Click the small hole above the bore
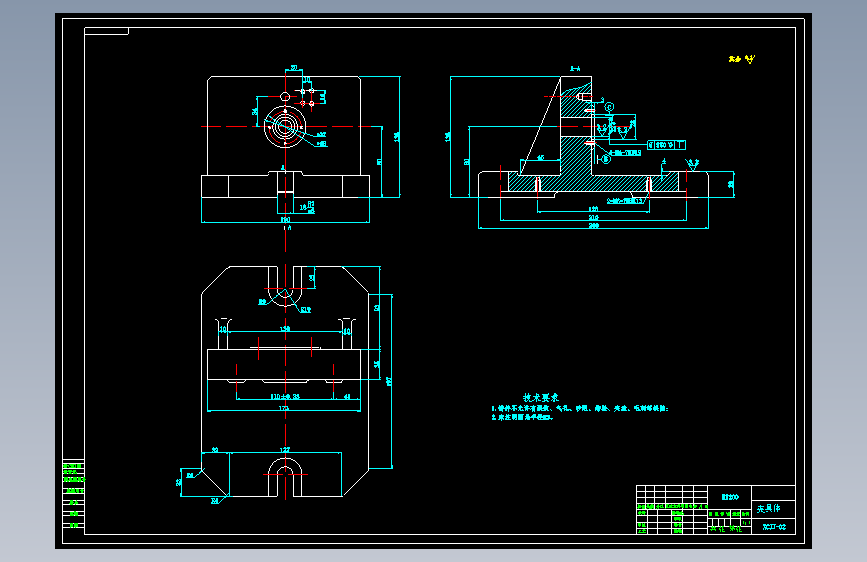 coord(285,97)
